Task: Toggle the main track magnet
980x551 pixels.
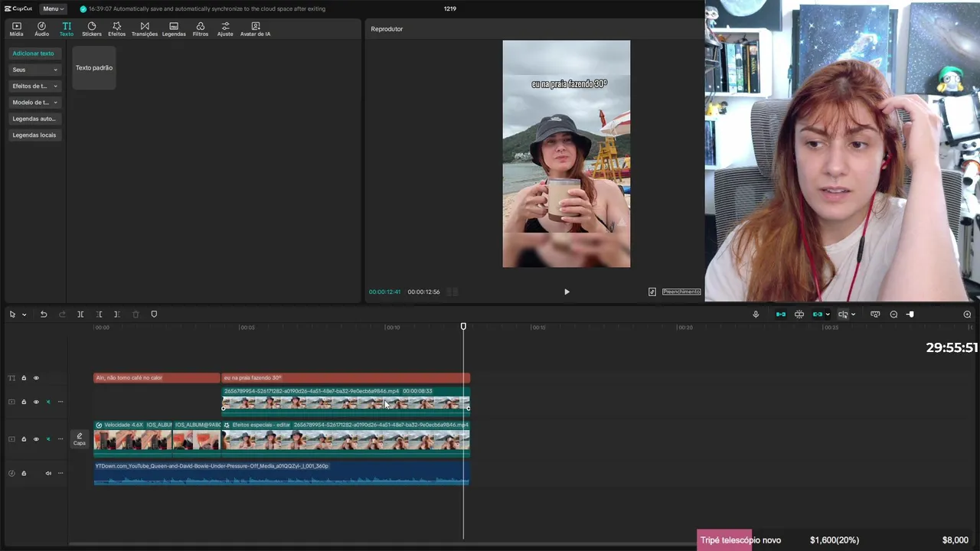Action: pos(781,315)
